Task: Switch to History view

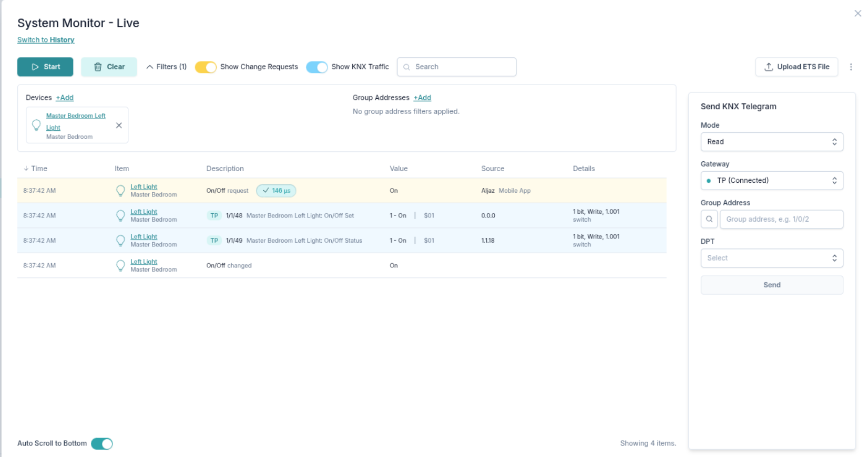Action: (x=46, y=40)
